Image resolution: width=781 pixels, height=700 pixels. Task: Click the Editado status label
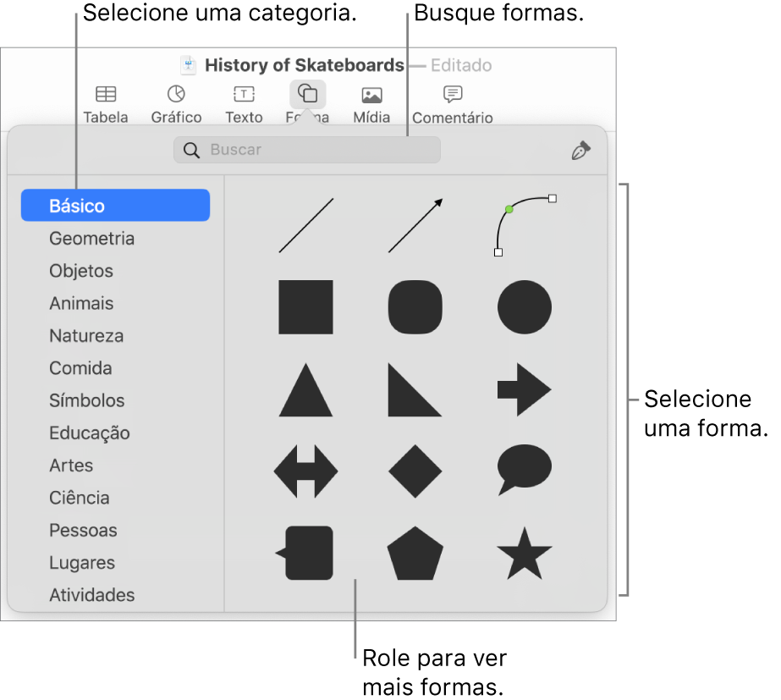[461, 65]
